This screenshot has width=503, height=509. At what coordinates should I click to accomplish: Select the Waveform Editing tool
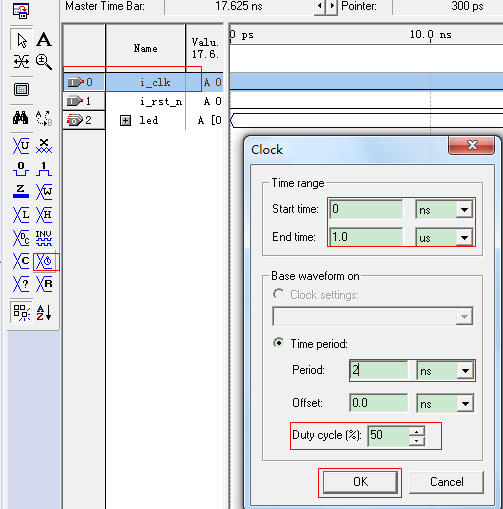tap(21, 62)
